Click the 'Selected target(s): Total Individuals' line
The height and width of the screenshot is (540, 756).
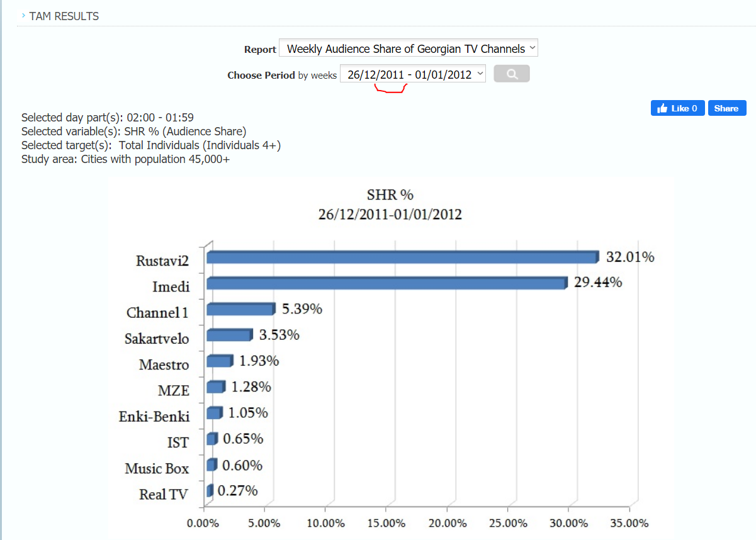pyautogui.click(x=151, y=145)
